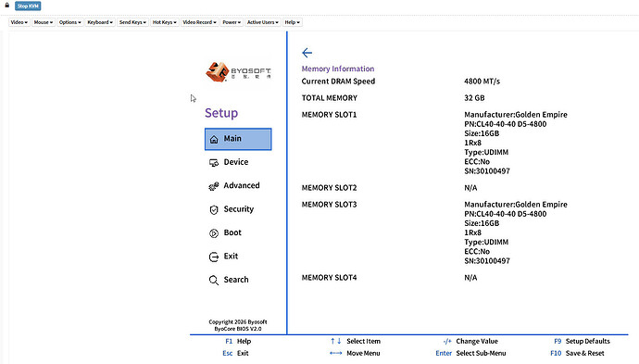Click the 32 GB value

pyautogui.click(x=474, y=98)
